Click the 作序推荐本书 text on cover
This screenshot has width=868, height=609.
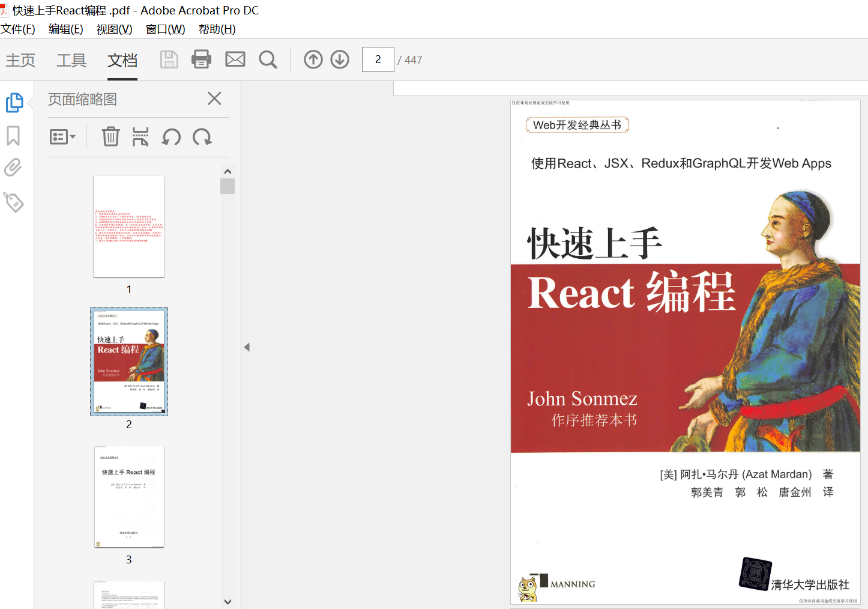595,420
